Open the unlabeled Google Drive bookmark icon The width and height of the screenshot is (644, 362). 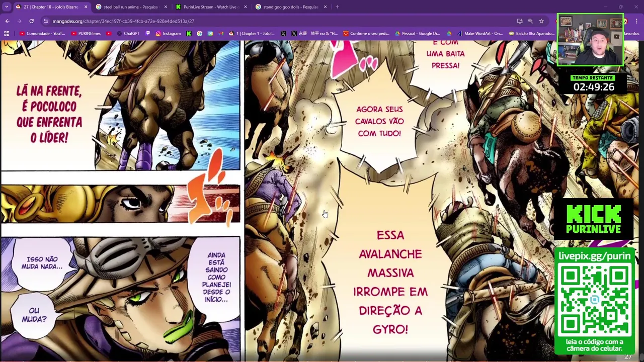pyautogui.click(x=449, y=34)
